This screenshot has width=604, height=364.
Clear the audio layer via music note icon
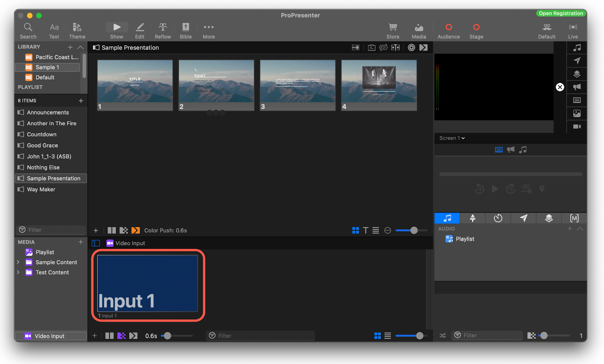[577, 48]
